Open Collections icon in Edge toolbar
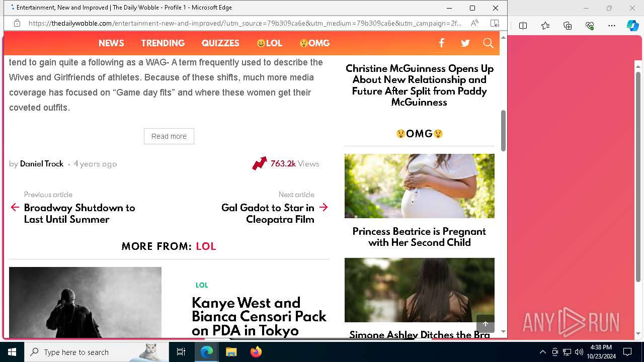Viewport: 644px width, 362px height. pyautogui.click(x=568, y=26)
